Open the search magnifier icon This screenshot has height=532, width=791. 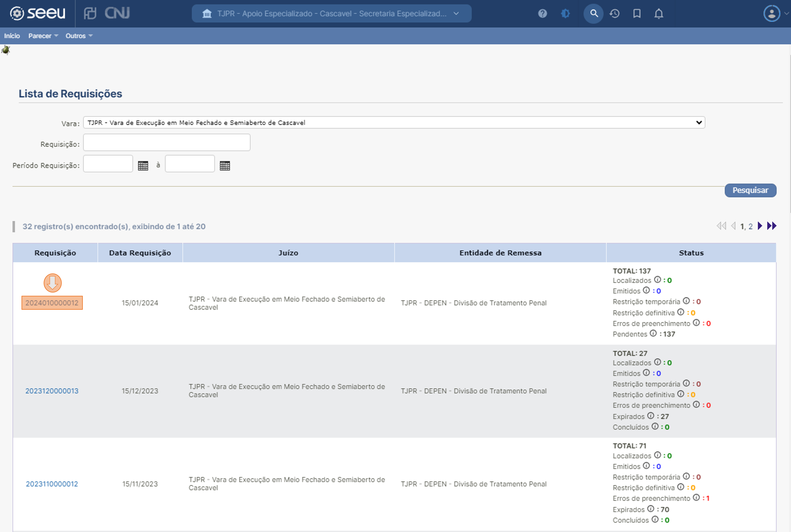[593, 14]
